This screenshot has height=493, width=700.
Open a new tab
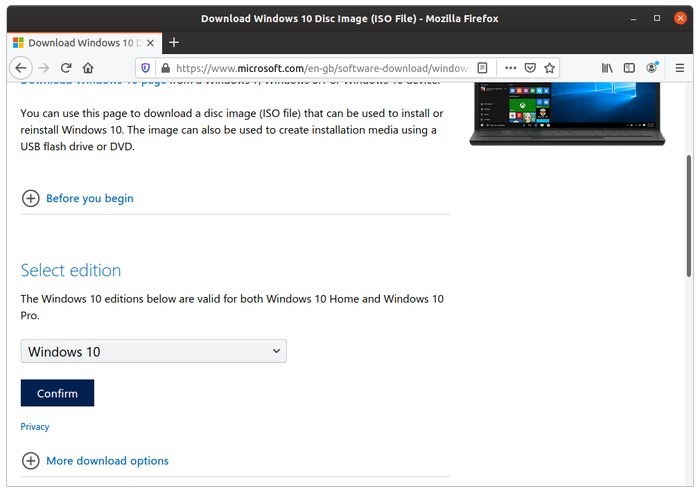[x=174, y=42]
